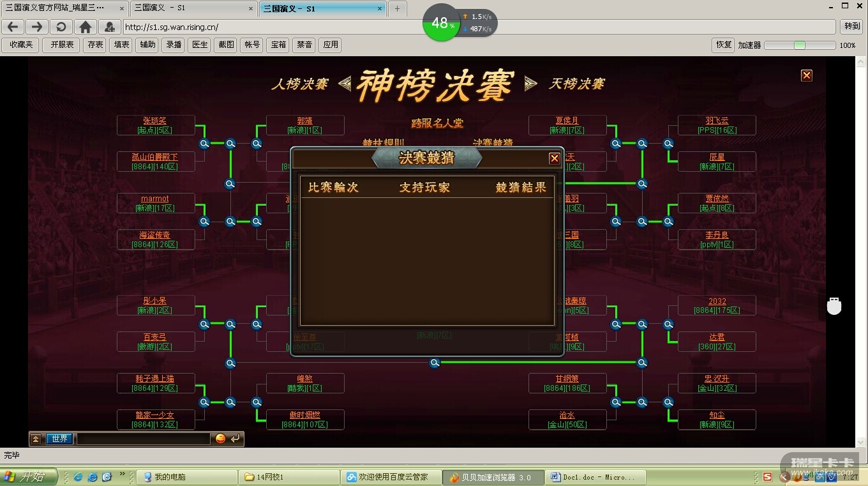
Task: Open the 医生 toolbar item
Action: (x=200, y=45)
